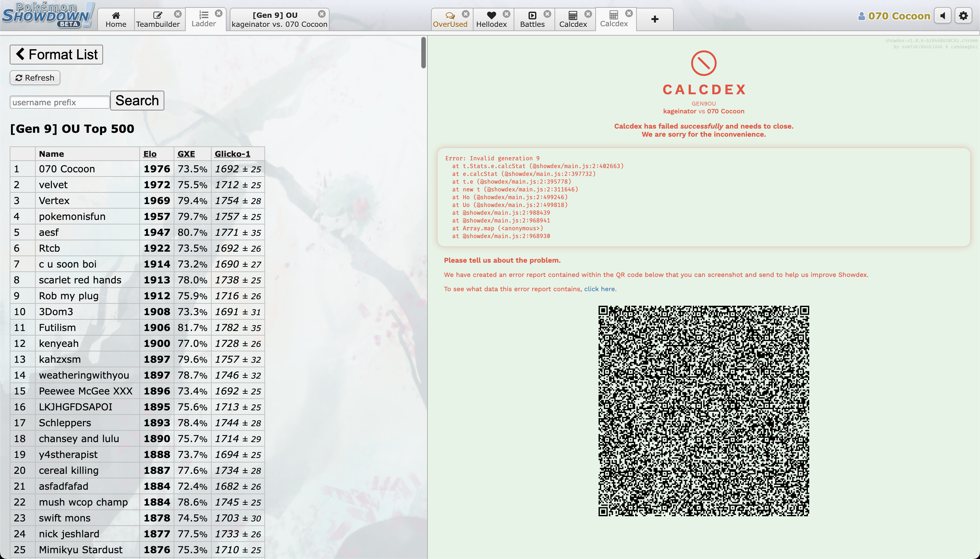
Task: Close the active Calcdex tab
Action: 629,13
